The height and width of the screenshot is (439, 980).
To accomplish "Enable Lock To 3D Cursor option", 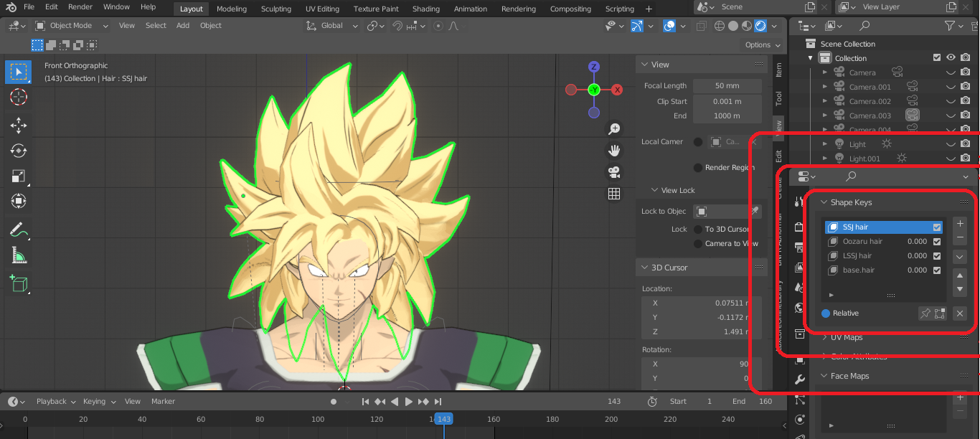I will [x=699, y=230].
